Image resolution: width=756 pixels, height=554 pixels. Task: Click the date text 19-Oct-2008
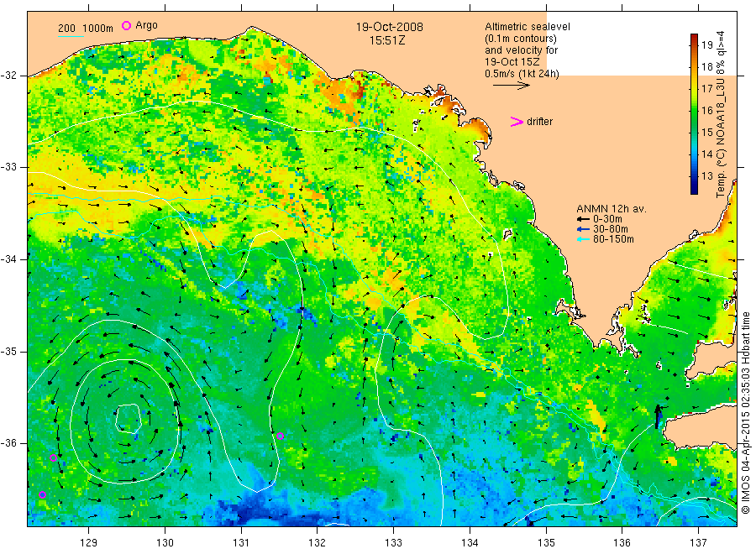(390, 27)
